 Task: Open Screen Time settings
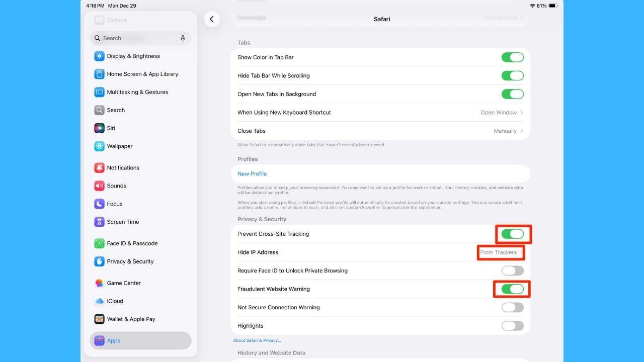pos(140,222)
